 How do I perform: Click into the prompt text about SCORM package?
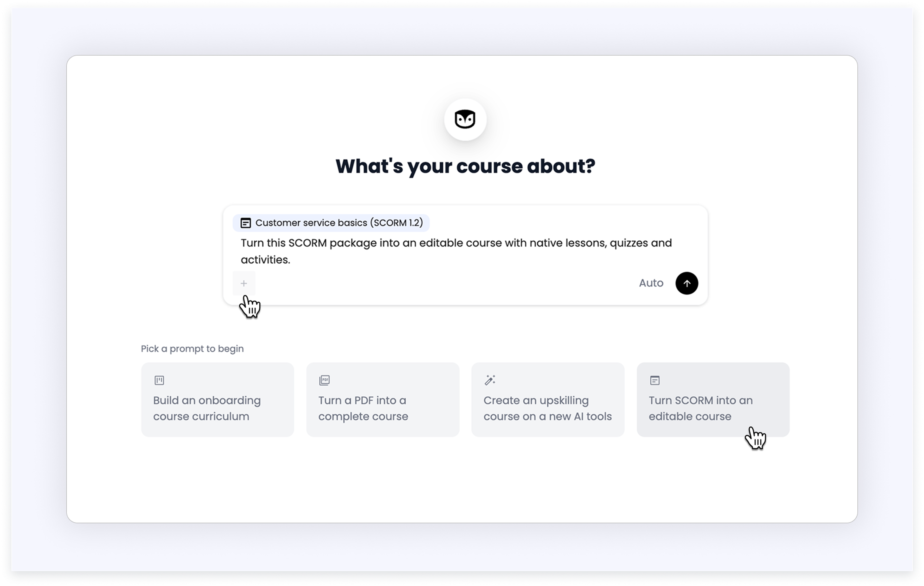tap(456, 251)
